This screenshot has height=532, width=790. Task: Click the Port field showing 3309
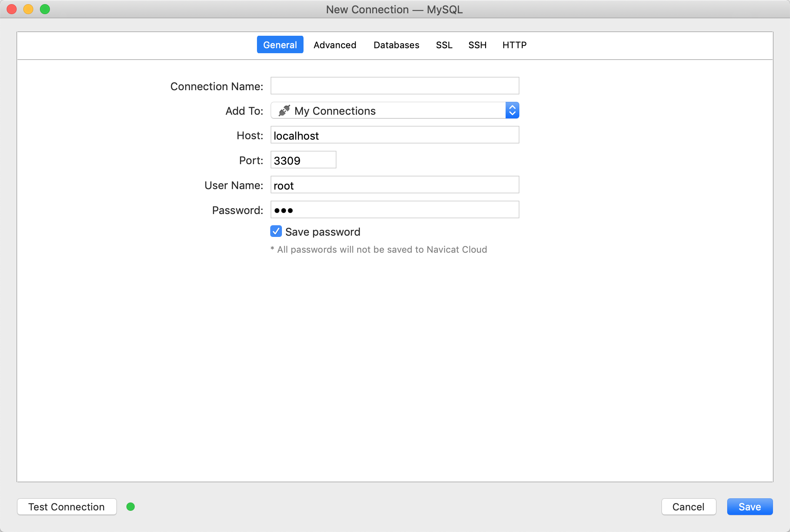303,160
